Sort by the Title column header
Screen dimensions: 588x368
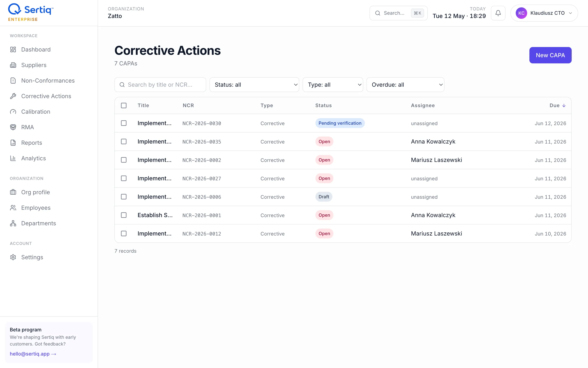point(143,105)
